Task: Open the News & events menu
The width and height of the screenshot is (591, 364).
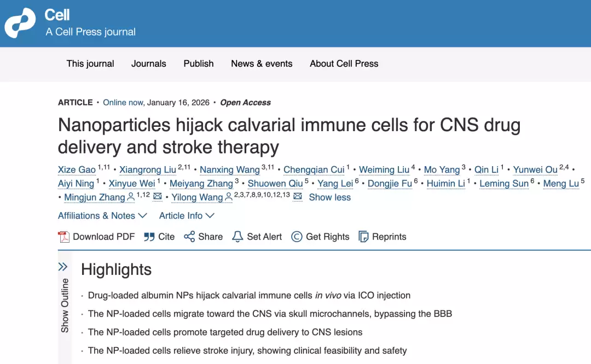Action: point(262,64)
